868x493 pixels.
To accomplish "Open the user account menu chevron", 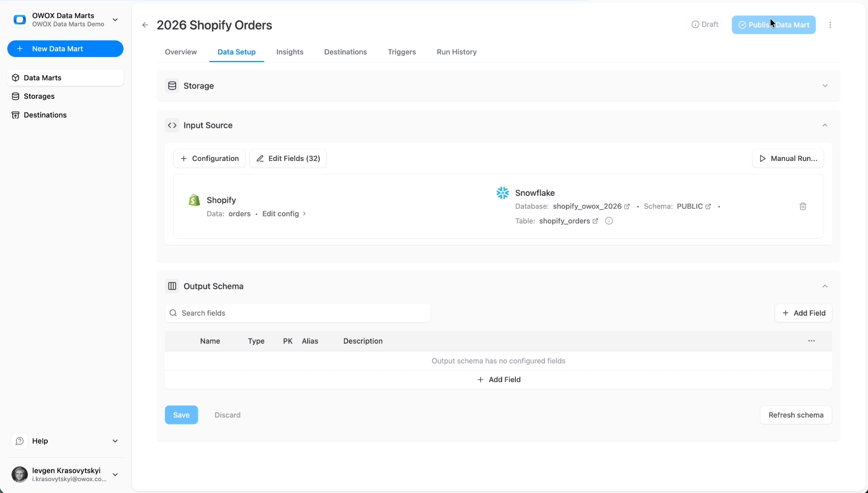I will [x=115, y=474].
